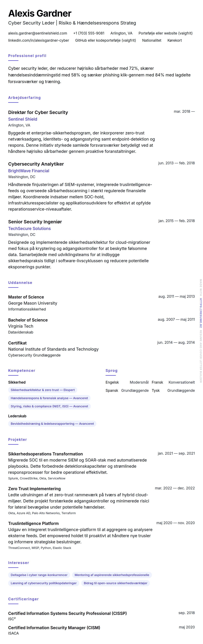The image size is (203, 644).
Task: Click the Styring, risiko & compliance tag
Action: pos(49,406)
